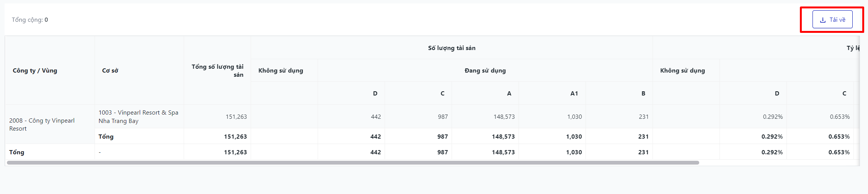Click the partially visible Tỷ lệ header
This screenshot has height=194, width=868.
click(x=853, y=48)
